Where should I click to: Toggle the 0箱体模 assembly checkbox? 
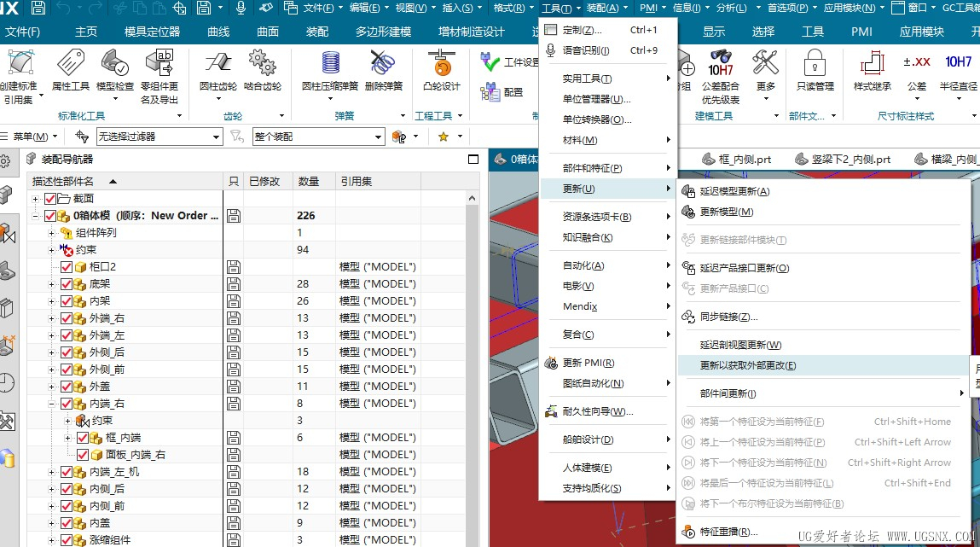tap(50, 216)
